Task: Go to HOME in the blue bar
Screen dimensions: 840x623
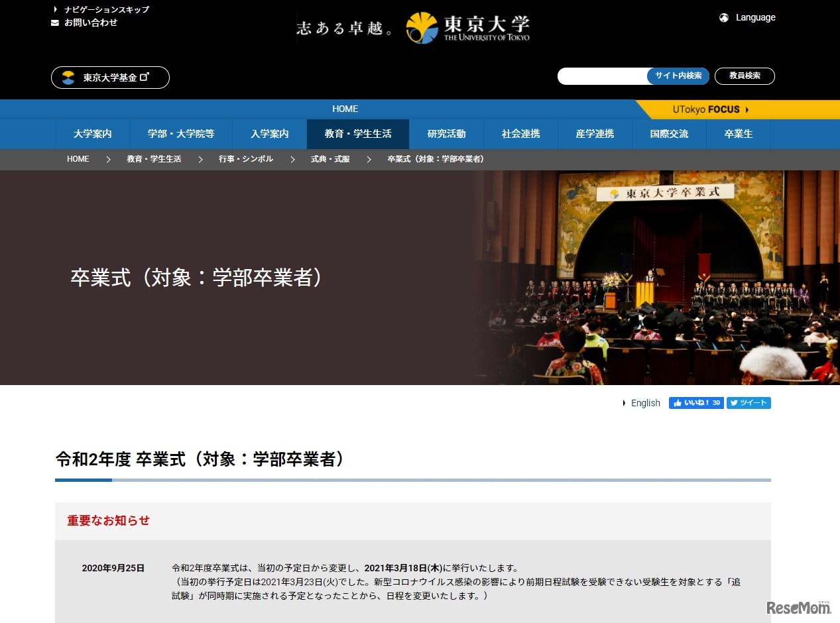Action: 345,109
